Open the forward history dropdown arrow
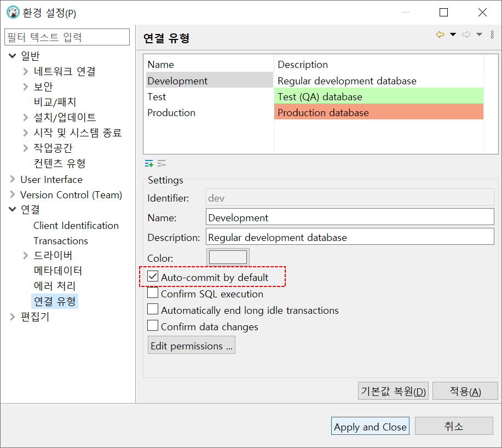502x448 pixels. 479,35
